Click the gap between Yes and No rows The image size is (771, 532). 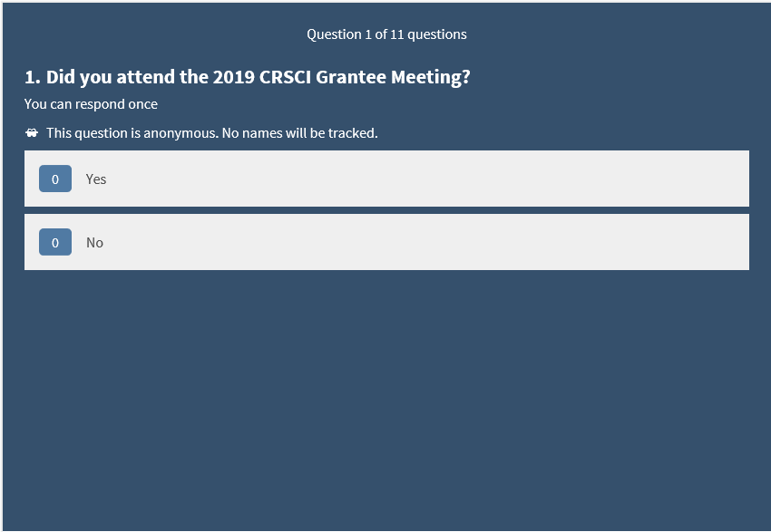[x=386, y=210]
